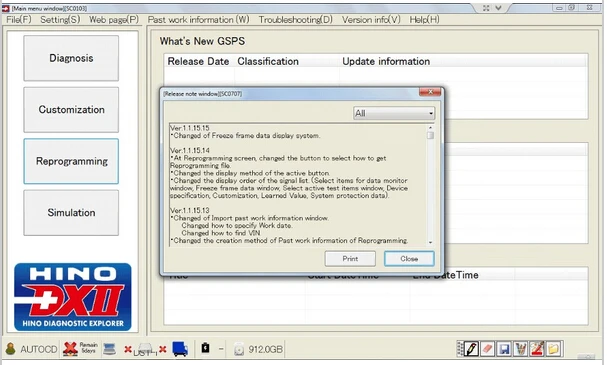
Task: Click the laptop computer status icon
Action: tap(110, 349)
